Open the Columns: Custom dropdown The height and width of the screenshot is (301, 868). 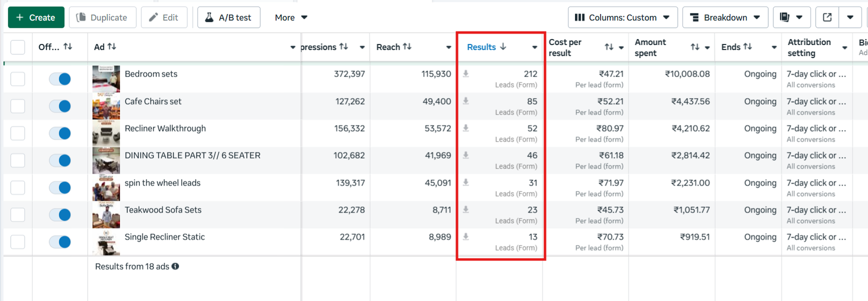(x=622, y=17)
